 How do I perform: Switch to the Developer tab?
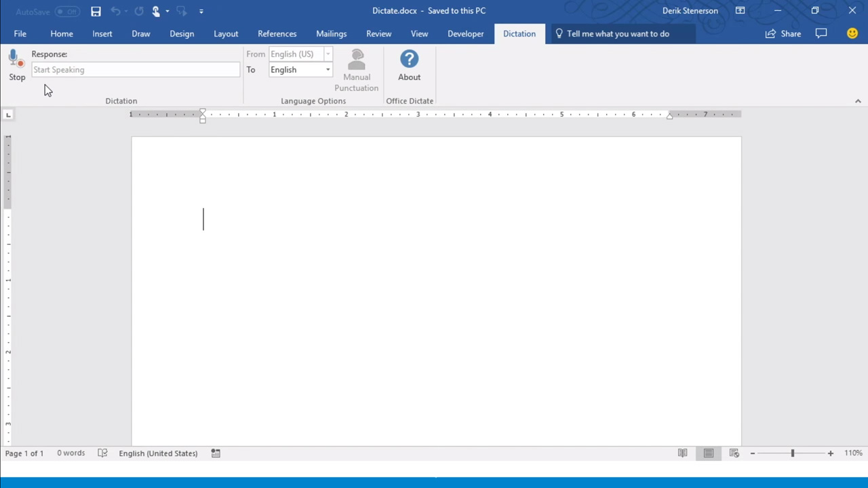[465, 34]
